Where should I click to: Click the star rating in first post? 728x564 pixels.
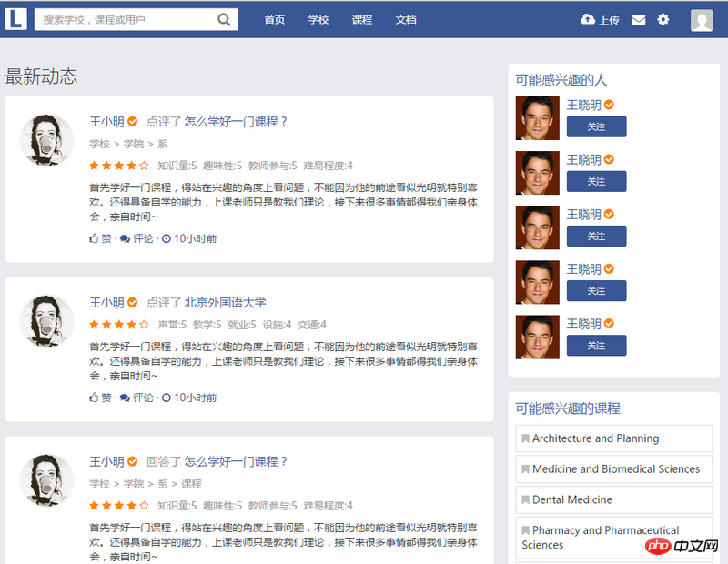pyautogui.click(x=119, y=166)
